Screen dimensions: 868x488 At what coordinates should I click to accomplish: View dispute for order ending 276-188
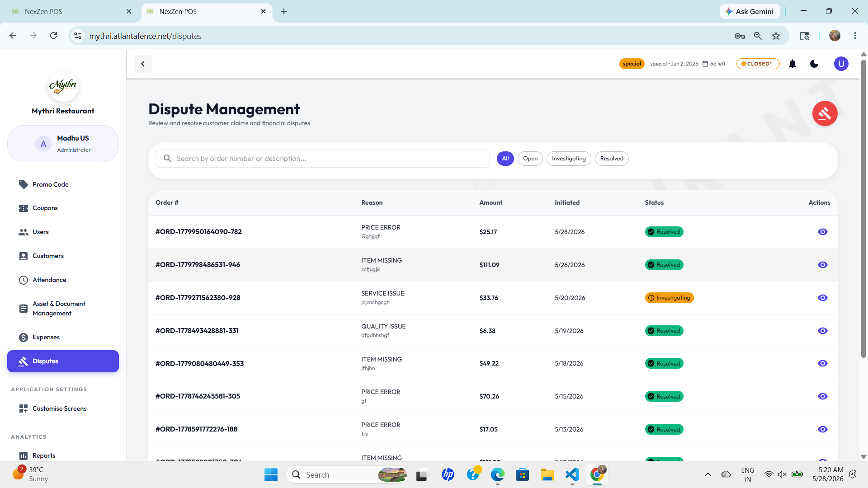click(822, 429)
